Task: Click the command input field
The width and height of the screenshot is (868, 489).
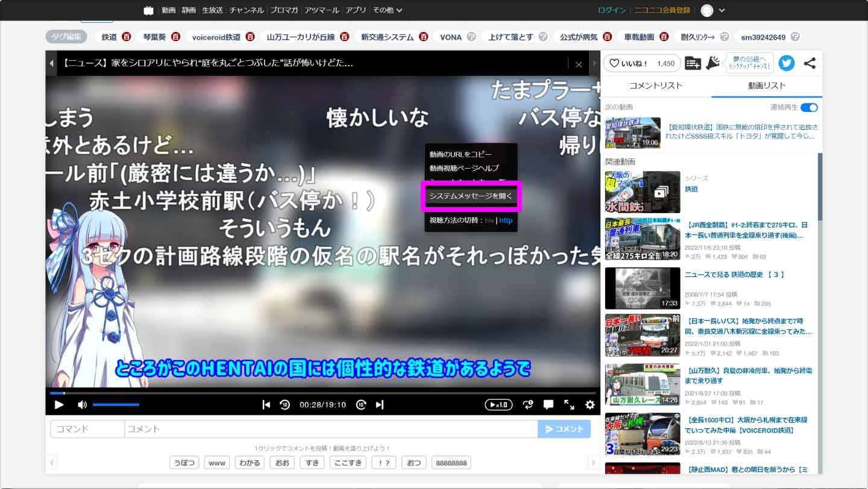Action: click(x=88, y=429)
